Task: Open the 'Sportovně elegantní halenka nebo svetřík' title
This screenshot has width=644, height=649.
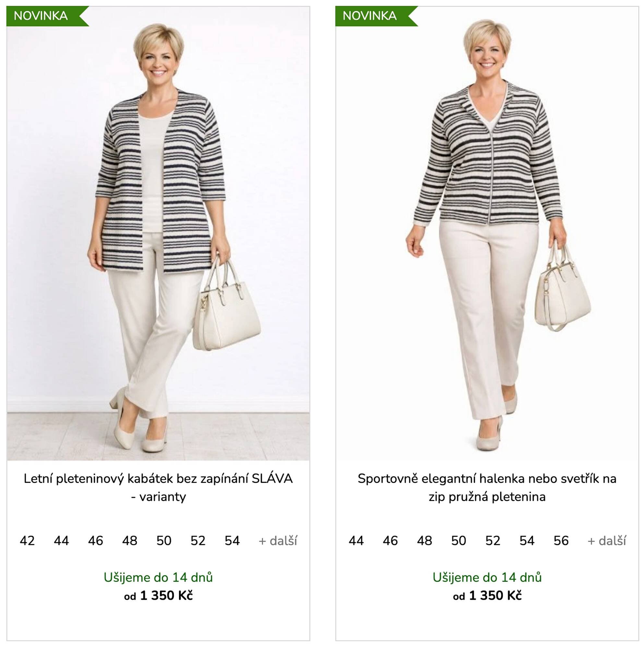Action: 487,487
